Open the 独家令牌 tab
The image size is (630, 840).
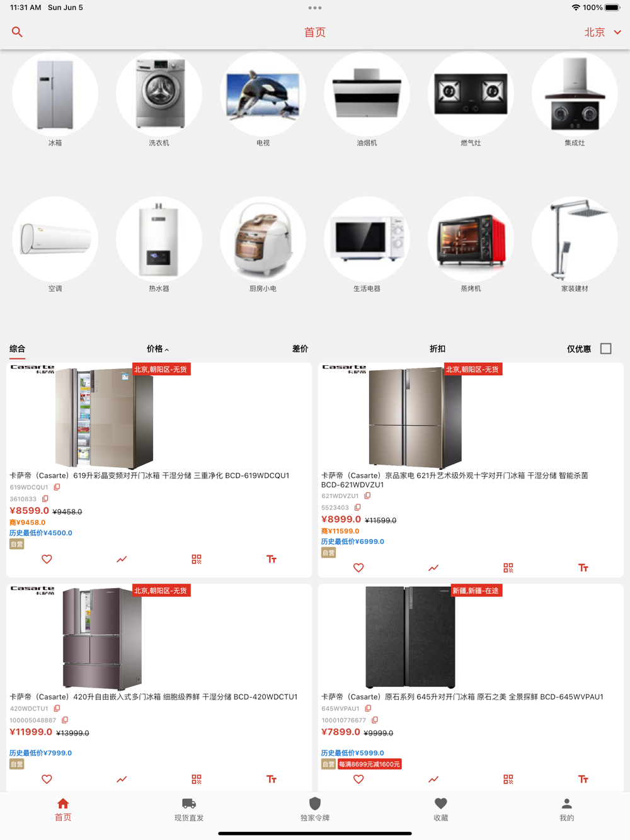coord(315,810)
